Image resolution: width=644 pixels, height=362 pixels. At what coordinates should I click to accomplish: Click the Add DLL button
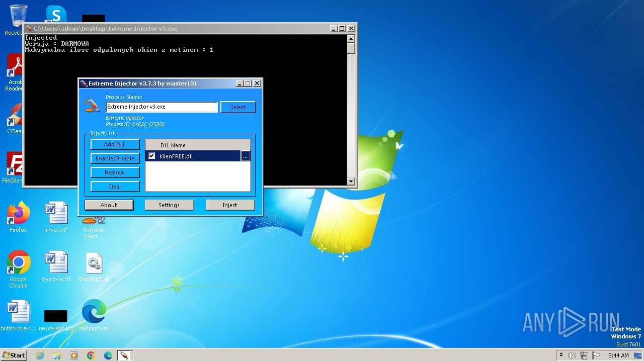click(x=115, y=144)
